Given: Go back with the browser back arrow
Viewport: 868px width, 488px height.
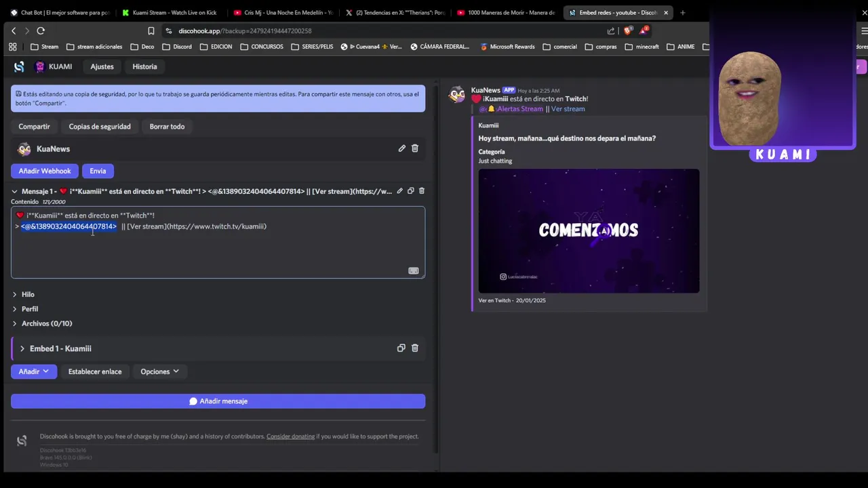Looking at the screenshot, I should (14, 30).
